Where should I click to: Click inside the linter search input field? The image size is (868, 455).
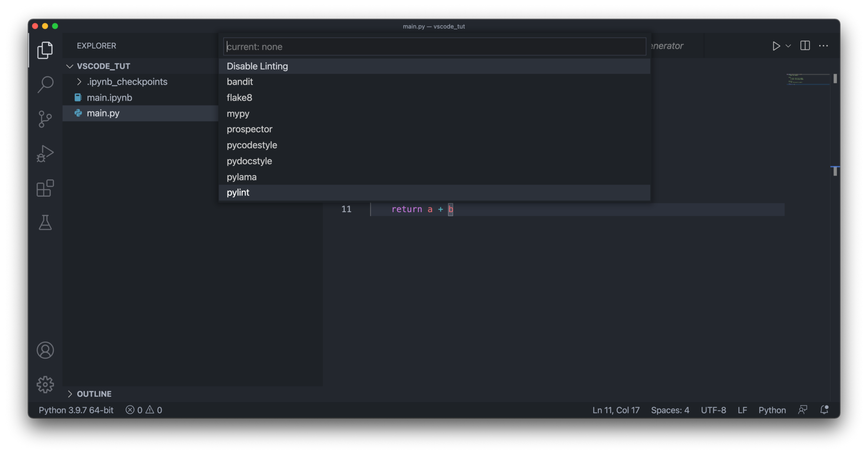tap(434, 46)
